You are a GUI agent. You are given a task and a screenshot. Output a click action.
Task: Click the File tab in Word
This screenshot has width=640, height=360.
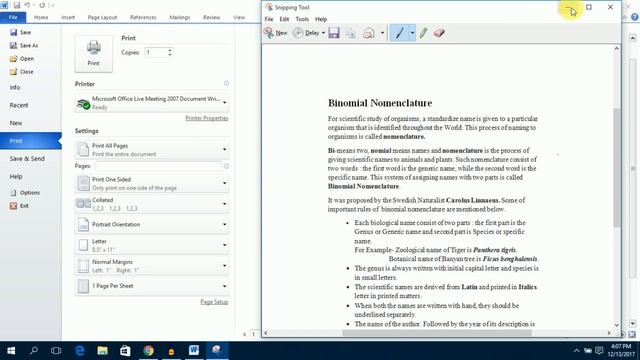coord(13,18)
